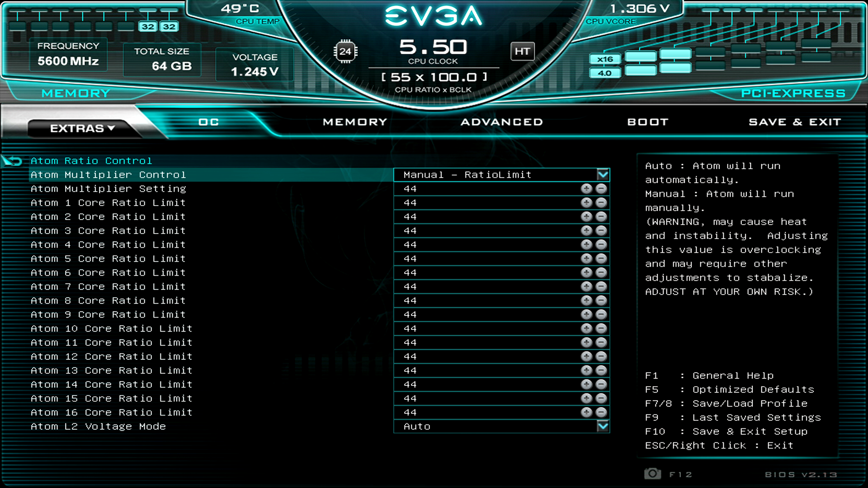Click minus on Atom 13 Core Ratio Limit
This screenshot has width=868, height=488.
click(601, 371)
